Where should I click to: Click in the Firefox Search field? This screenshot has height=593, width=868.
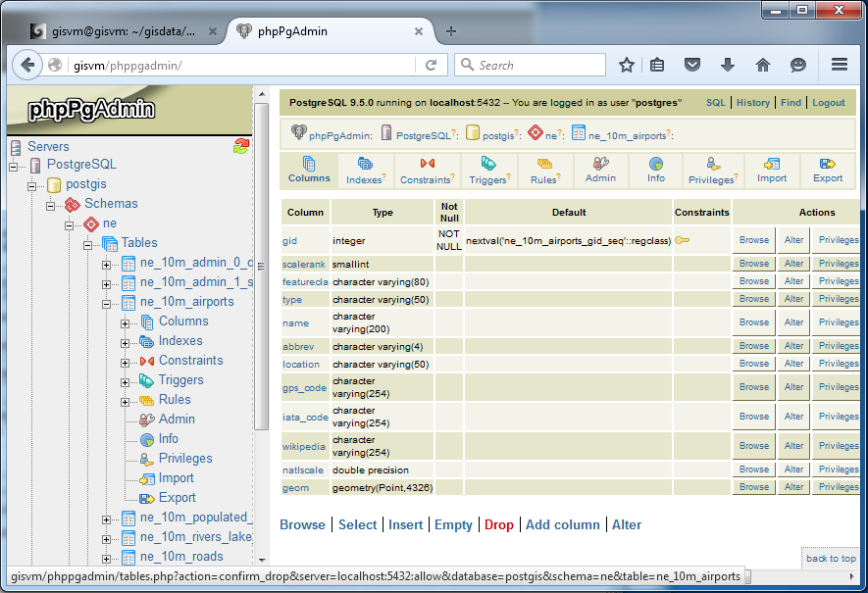tap(530, 65)
